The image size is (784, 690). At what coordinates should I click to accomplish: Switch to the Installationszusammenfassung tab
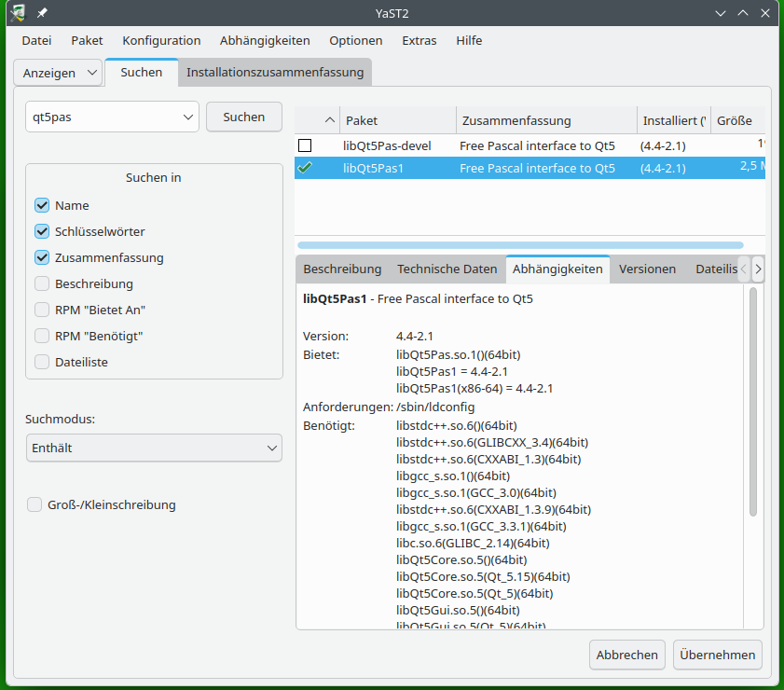[275, 72]
